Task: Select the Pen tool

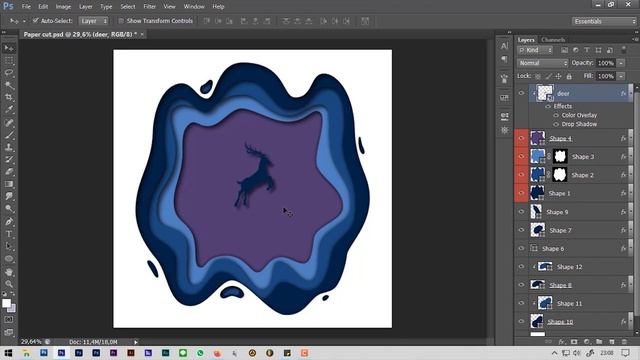Action: pyautogui.click(x=9, y=222)
